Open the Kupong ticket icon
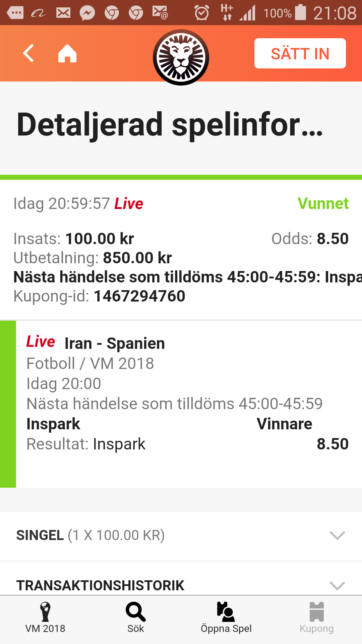Image resolution: width=362 pixels, height=644 pixels. coord(317,612)
